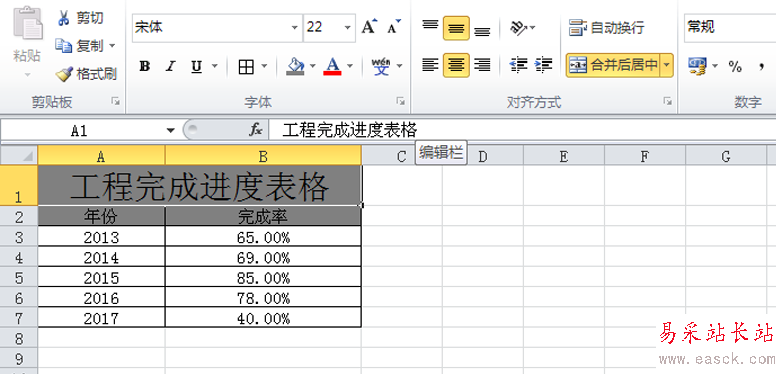776x374 pixels.
Task: Open text orientation dropdown arrow
Action: 533,28
